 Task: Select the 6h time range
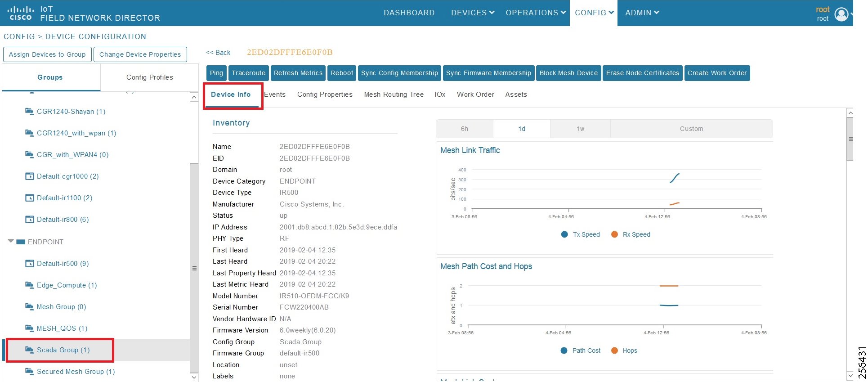(x=465, y=129)
